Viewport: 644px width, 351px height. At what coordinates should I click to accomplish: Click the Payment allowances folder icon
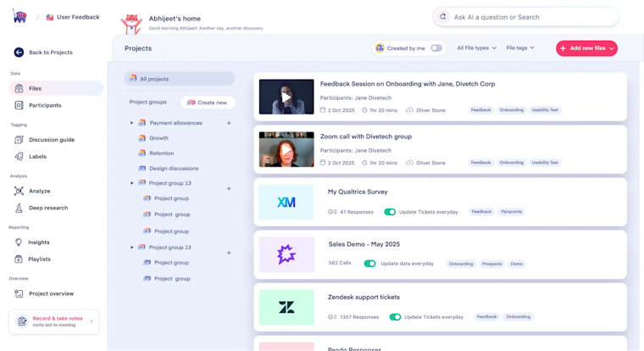point(142,122)
